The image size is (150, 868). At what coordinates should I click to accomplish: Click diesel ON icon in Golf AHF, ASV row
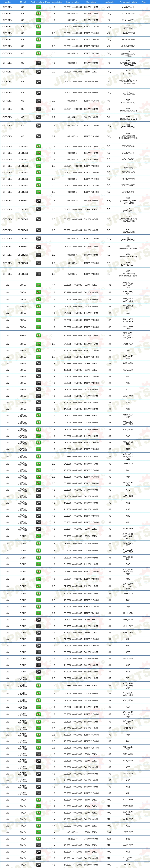click(39, 626)
